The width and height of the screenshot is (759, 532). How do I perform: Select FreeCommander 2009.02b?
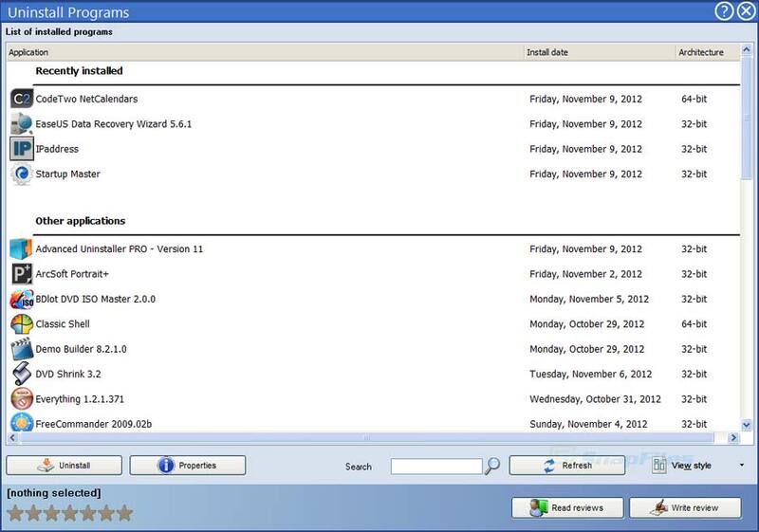point(93,424)
